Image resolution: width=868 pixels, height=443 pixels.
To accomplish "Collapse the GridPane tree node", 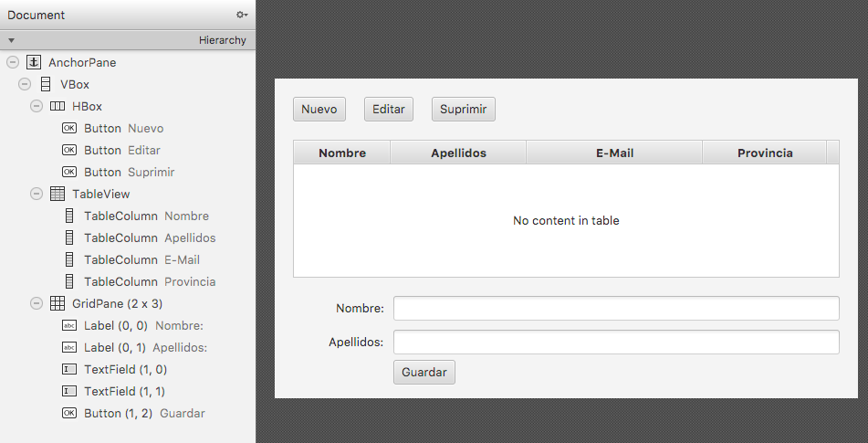I will point(37,304).
